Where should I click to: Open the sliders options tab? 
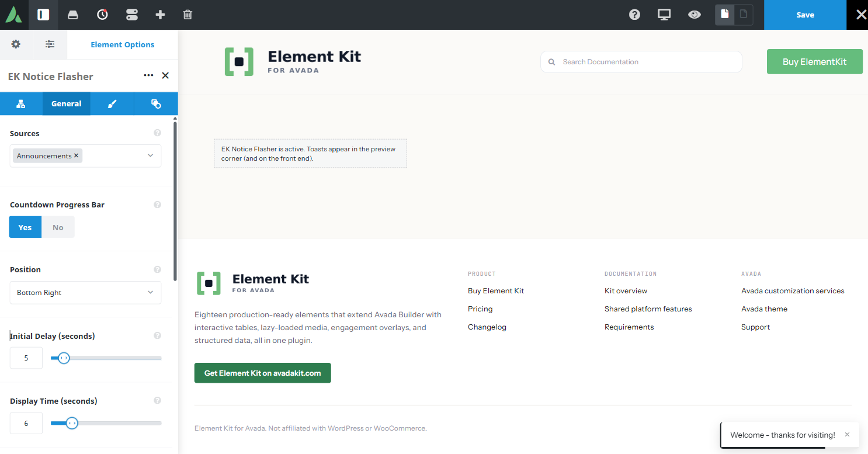(50, 44)
